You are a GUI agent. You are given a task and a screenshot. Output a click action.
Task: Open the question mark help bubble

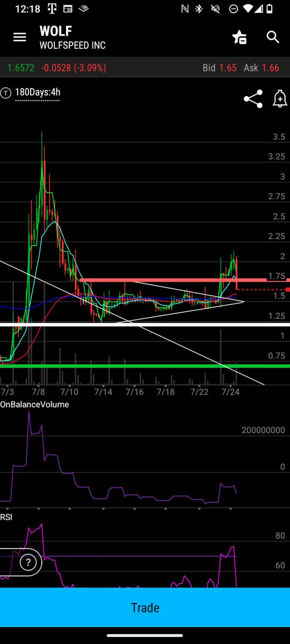coord(27,562)
